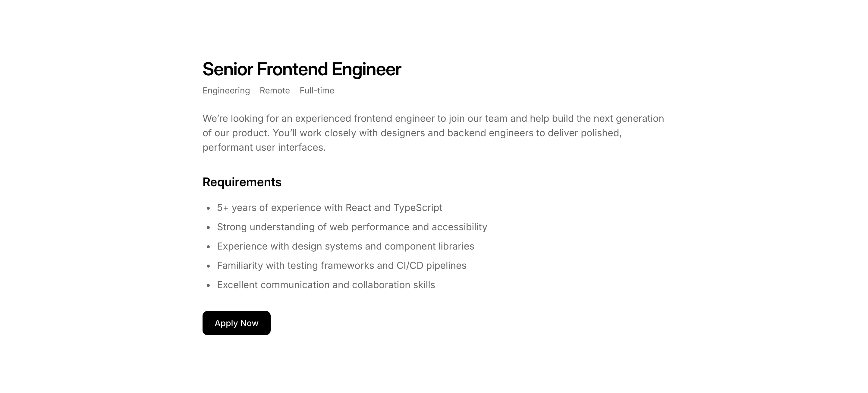The height and width of the screenshot is (393, 868).
Task: Click the "performant user interfaces" description line
Action: [x=264, y=148]
